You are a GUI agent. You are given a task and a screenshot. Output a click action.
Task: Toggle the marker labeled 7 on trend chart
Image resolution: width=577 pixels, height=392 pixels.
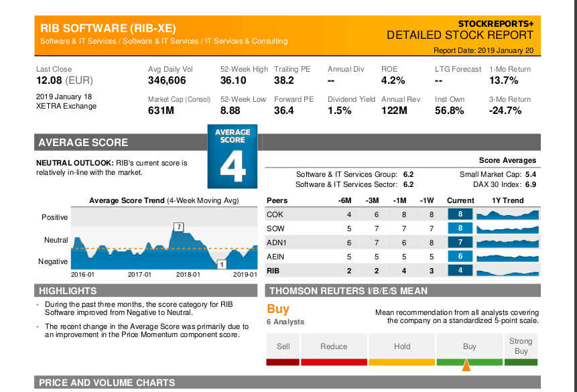coord(179,226)
